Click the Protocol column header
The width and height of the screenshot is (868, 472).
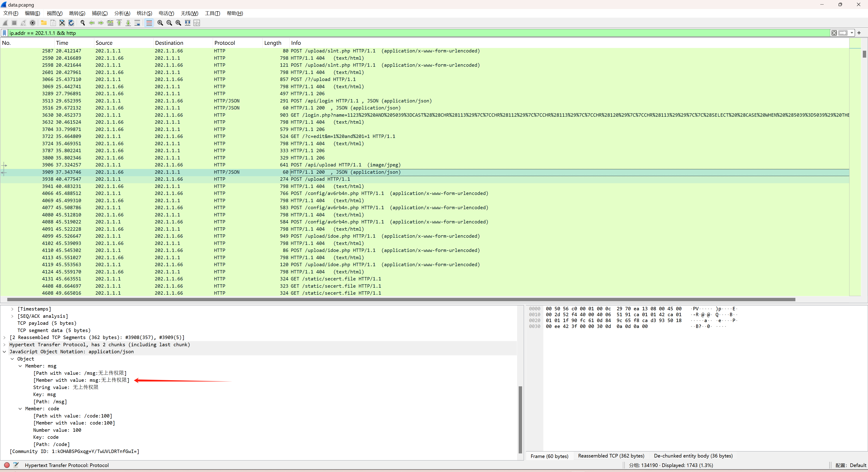(225, 43)
